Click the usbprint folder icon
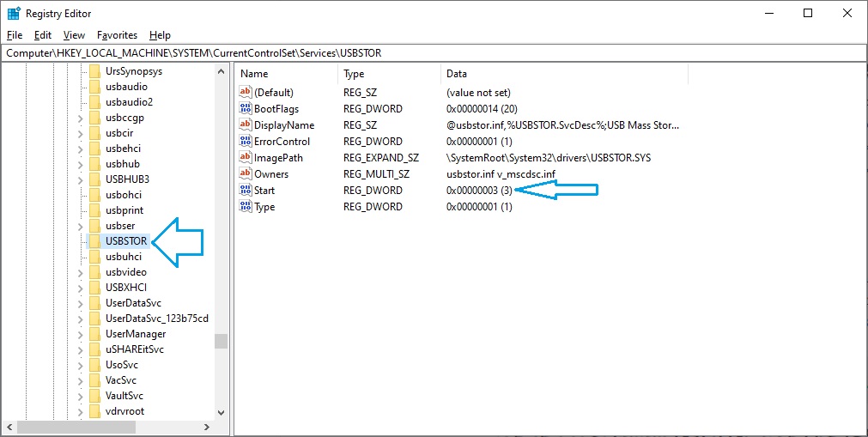The width and height of the screenshot is (868, 437). click(94, 210)
